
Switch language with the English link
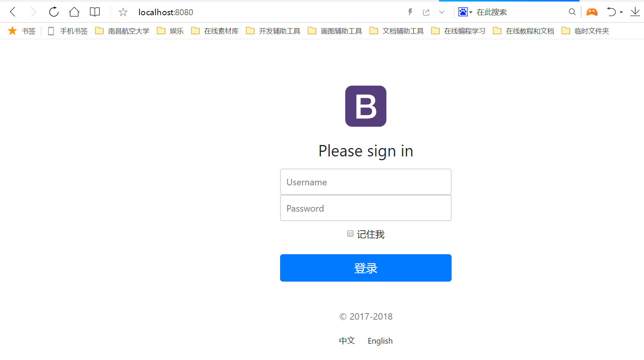[x=380, y=341]
